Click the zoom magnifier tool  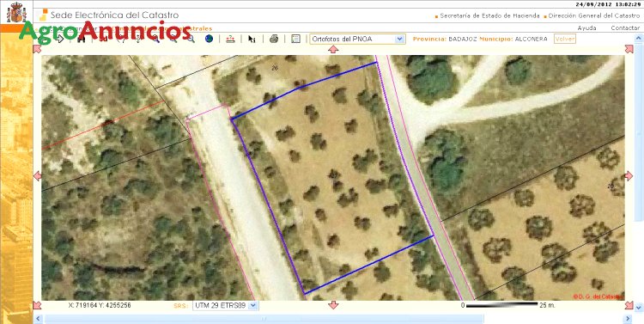191,39
